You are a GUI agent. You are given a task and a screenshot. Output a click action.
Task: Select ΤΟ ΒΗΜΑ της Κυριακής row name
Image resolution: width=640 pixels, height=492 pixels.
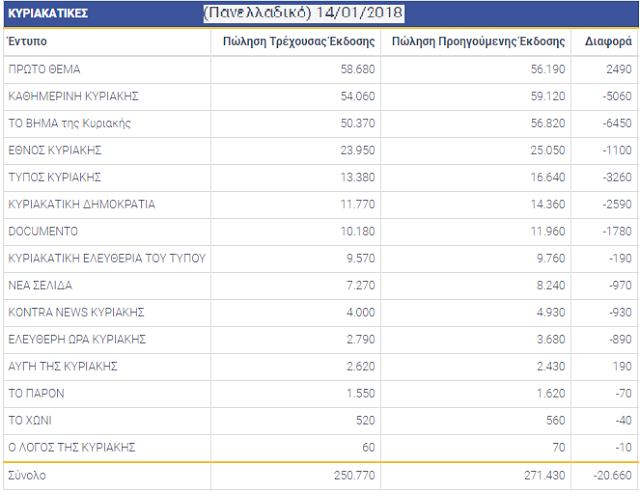pyautogui.click(x=69, y=123)
